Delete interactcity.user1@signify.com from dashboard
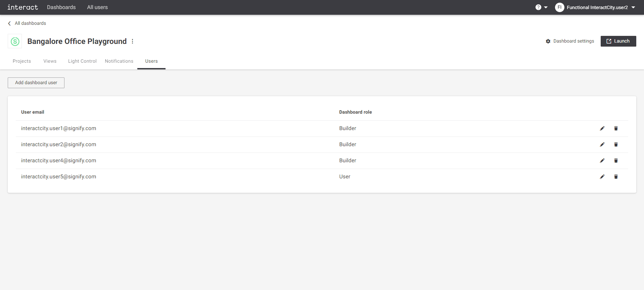This screenshot has width=644, height=290. point(616,128)
